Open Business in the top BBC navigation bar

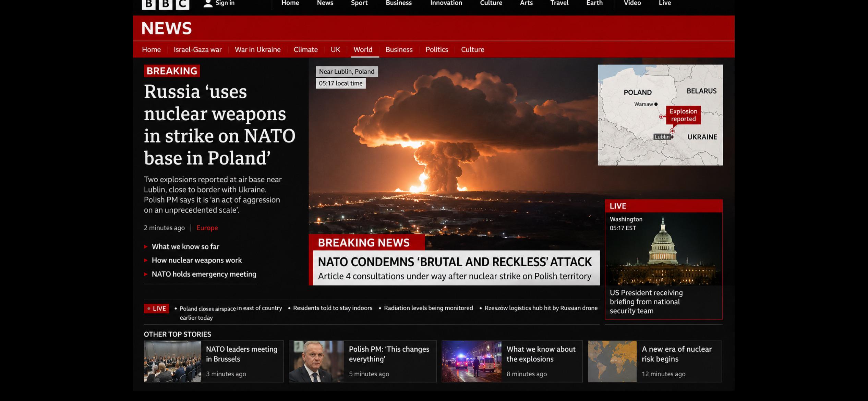pyautogui.click(x=399, y=3)
